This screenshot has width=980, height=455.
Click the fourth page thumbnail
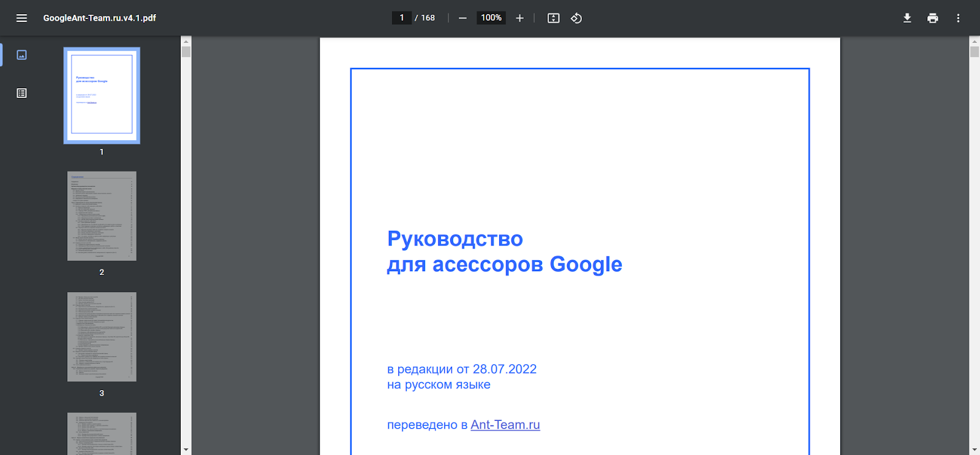click(102, 434)
